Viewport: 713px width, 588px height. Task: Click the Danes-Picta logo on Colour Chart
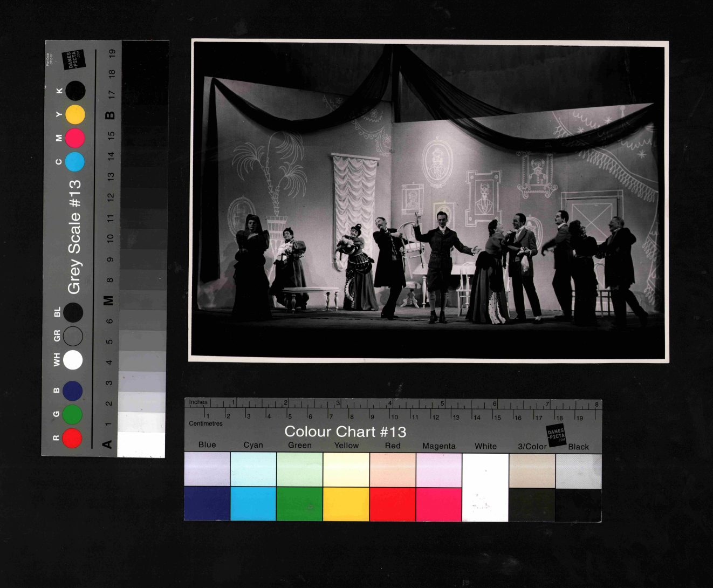tap(556, 435)
